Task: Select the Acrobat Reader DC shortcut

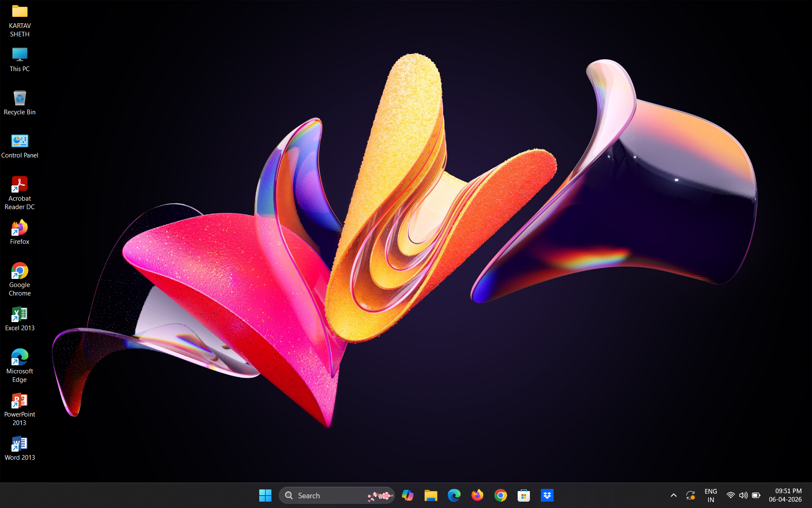Action: click(19, 185)
